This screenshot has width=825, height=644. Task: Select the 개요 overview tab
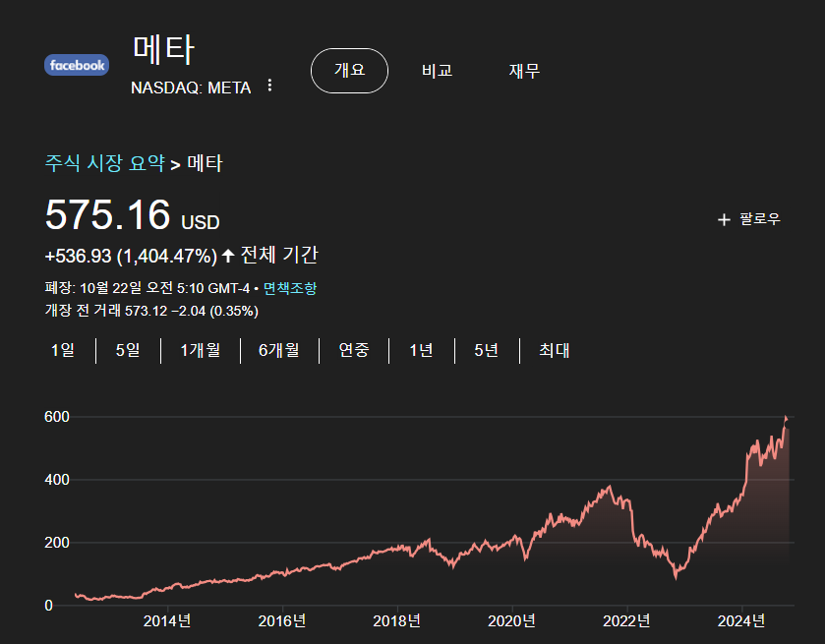[349, 71]
